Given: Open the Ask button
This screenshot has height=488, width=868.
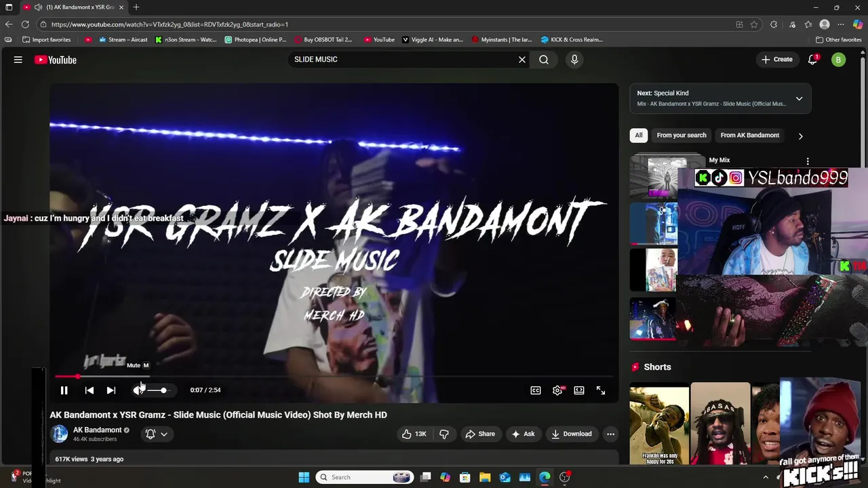Looking at the screenshot, I should 523,434.
